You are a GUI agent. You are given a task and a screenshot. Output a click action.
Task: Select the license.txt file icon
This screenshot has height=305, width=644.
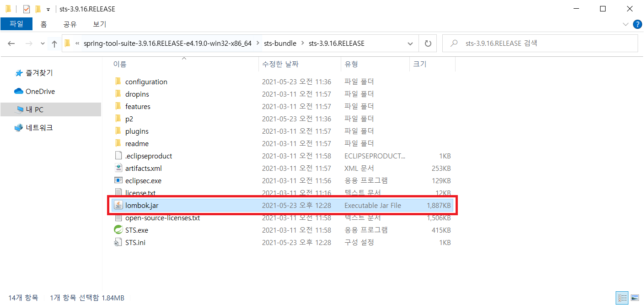click(118, 193)
